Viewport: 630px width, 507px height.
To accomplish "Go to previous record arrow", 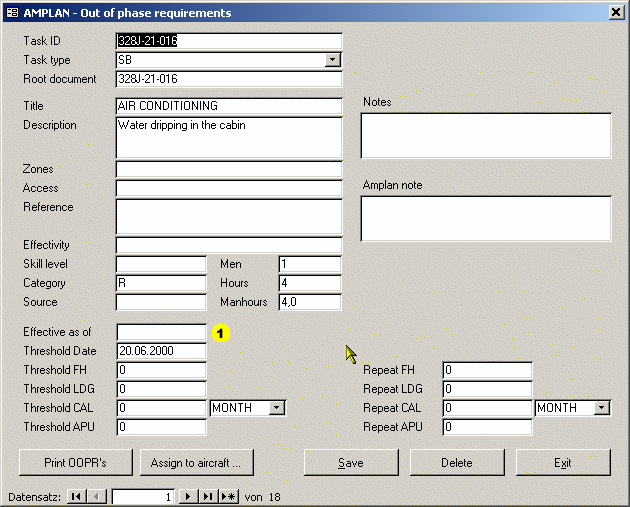I will [96, 496].
